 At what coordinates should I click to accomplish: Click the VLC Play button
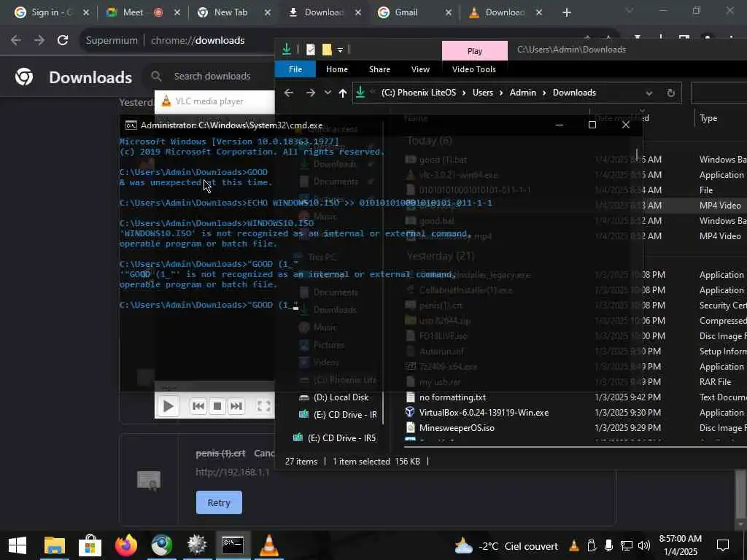pyautogui.click(x=169, y=406)
